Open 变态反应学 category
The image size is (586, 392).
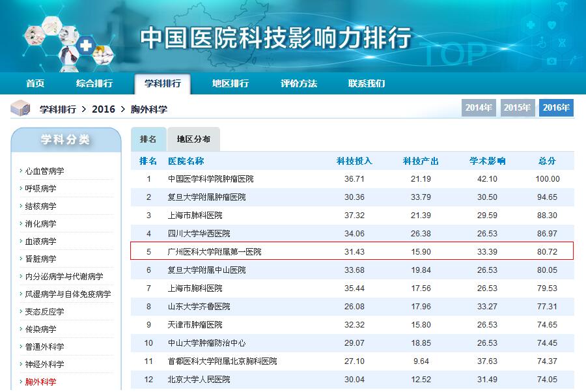44,312
